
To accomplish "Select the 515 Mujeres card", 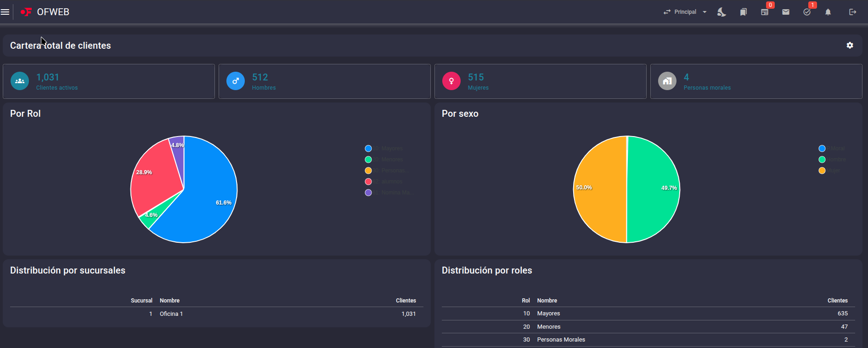I will (541, 81).
